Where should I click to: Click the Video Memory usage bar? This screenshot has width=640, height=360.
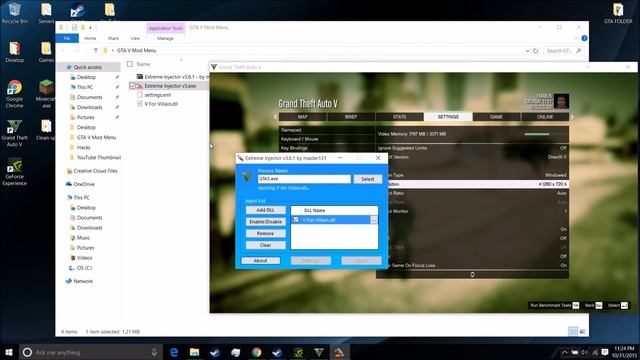tap(545, 134)
